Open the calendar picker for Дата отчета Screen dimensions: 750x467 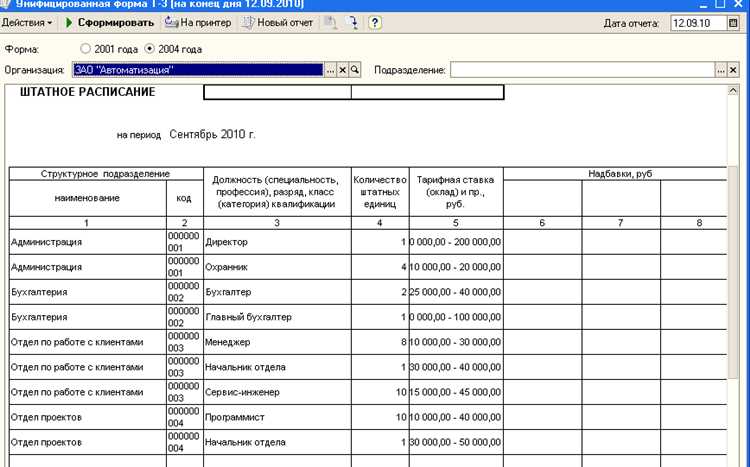click(734, 23)
